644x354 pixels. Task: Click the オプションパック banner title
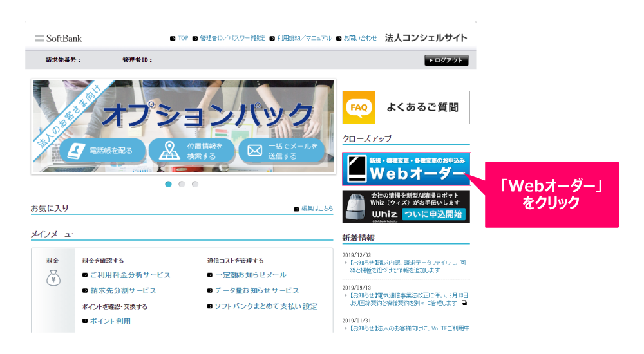[208, 114]
